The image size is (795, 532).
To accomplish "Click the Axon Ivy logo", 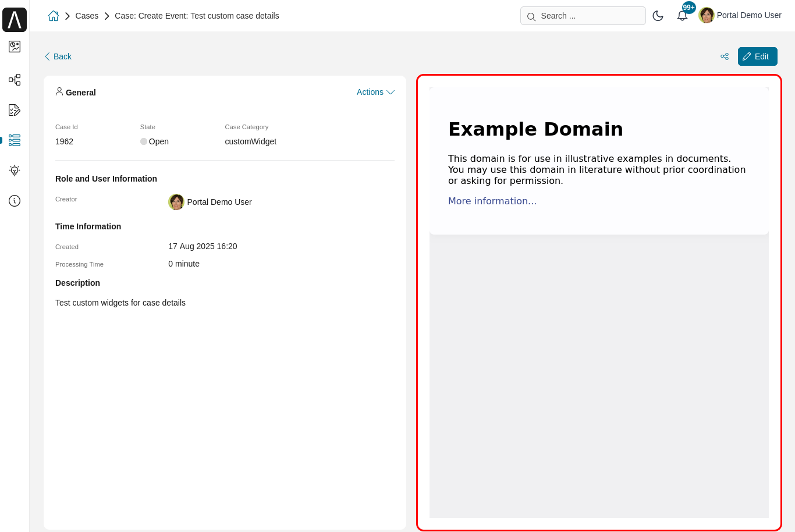I will (x=14, y=19).
